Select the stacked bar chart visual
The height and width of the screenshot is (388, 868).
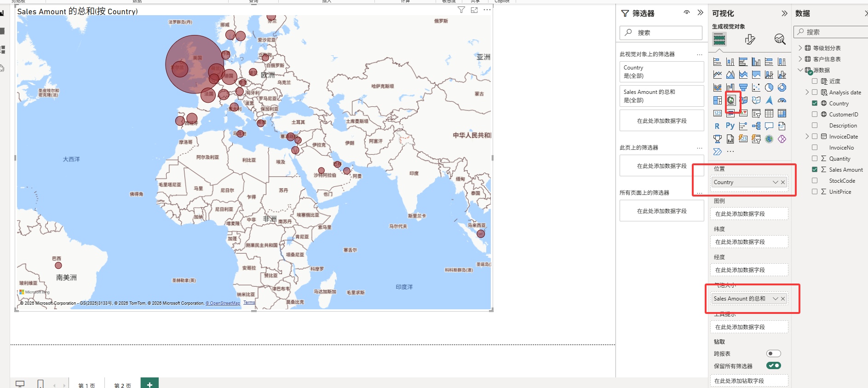[x=717, y=62]
